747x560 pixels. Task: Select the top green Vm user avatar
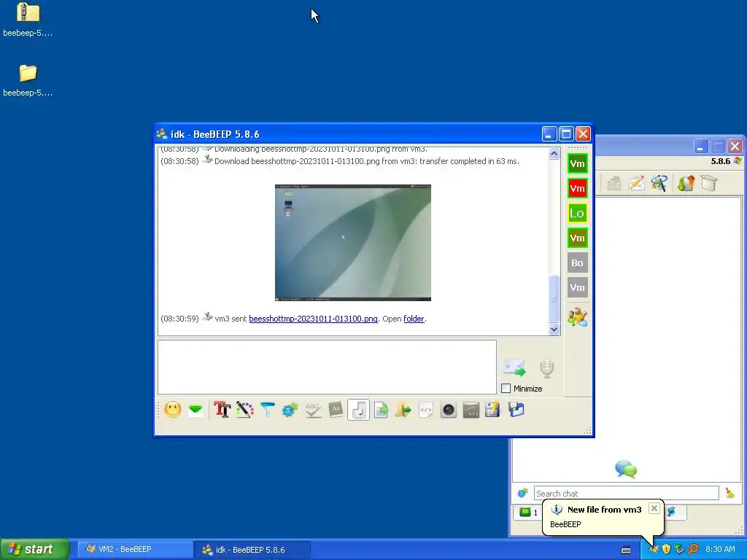click(x=578, y=164)
